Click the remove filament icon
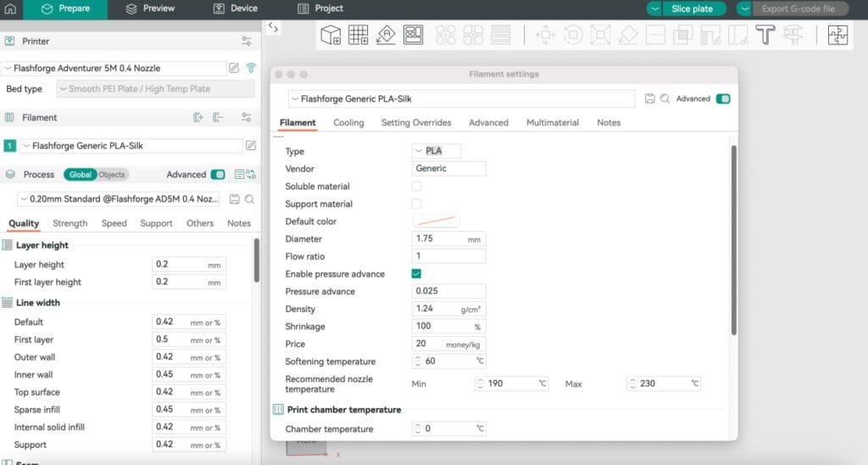868x465 pixels. tap(218, 117)
